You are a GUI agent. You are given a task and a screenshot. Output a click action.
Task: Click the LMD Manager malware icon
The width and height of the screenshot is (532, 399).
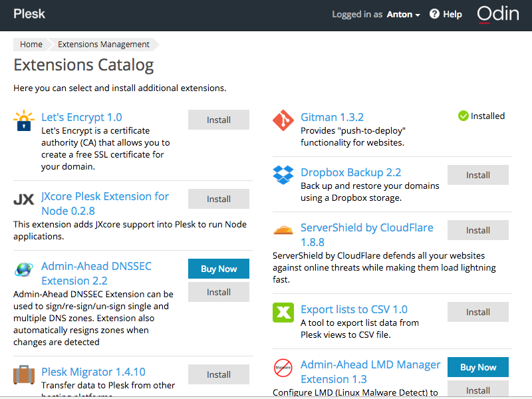283,368
